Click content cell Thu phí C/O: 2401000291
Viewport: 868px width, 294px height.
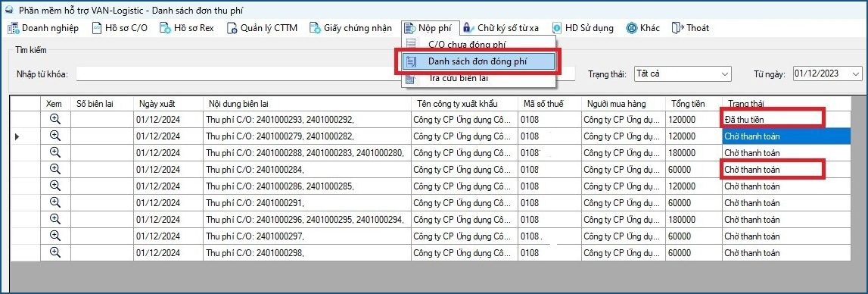pos(306,202)
